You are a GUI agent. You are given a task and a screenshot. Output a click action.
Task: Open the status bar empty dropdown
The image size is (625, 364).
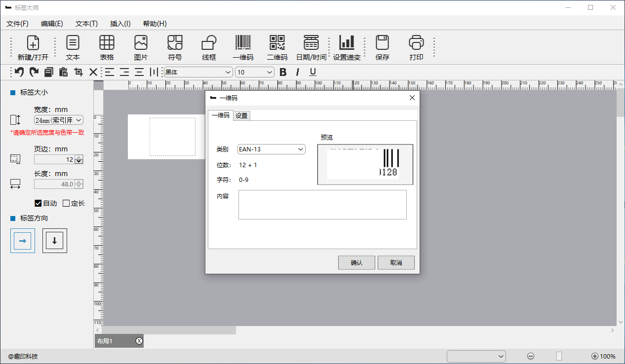click(x=476, y=356)
